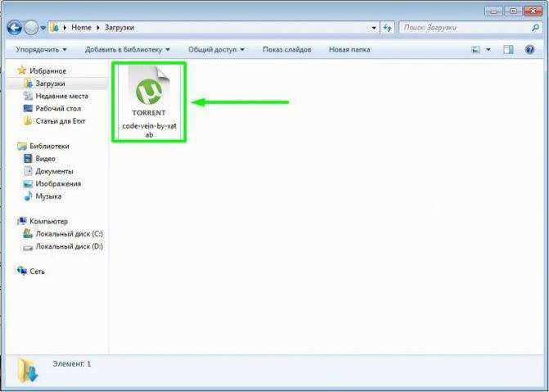Select Компьютер in the navigation pane
The image size is (549, 392).
(48, 222)
